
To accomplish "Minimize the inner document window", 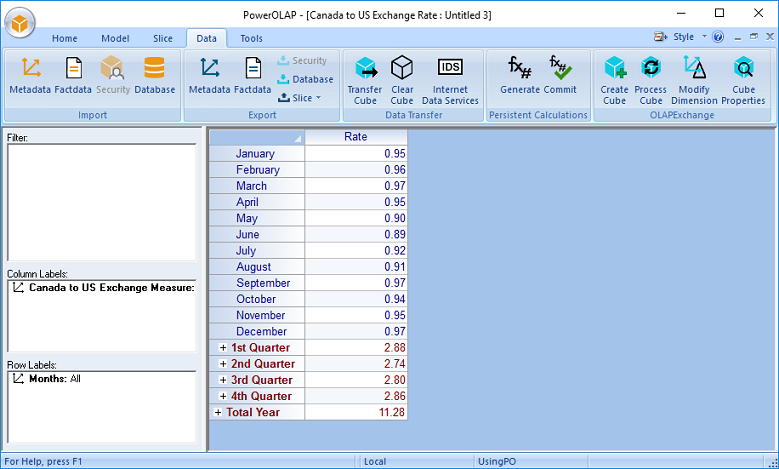I will [x=738, y=37].
